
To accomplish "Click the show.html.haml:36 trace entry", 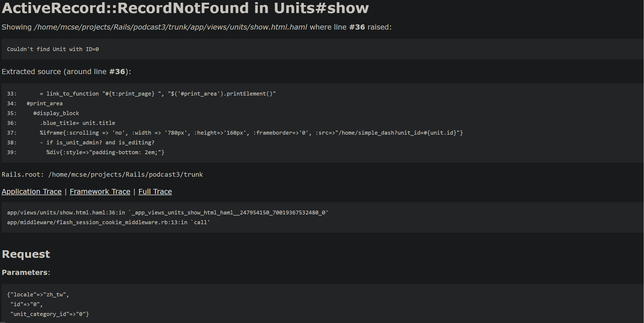I will 168,213.
